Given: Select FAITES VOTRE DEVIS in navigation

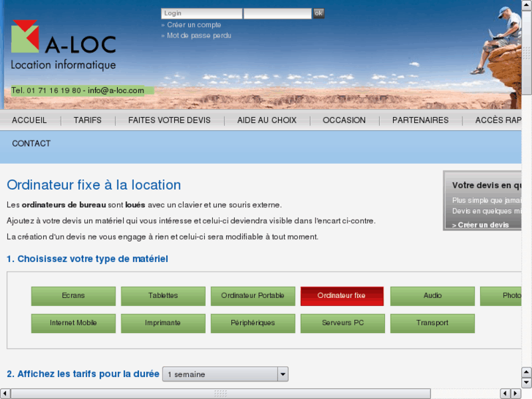Looking at the screenshot, I should pyautogui.click(x=169, y=120).
